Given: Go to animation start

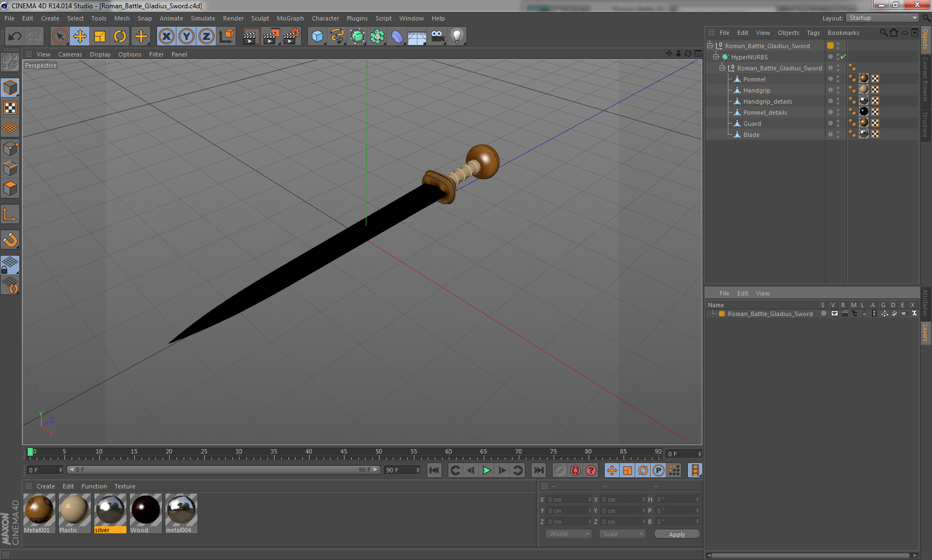Looking at the screenshot, I should coord(434,470).
